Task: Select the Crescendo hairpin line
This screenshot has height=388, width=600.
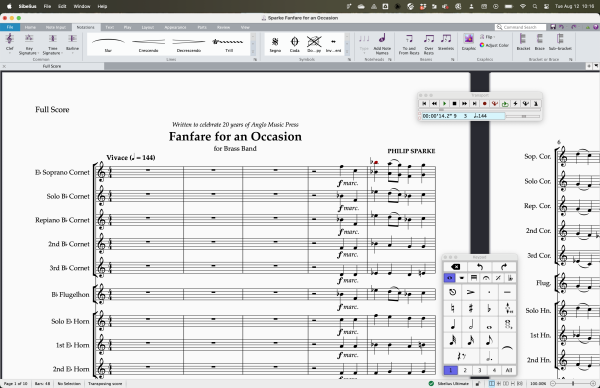Action: [x=148, y=44]
